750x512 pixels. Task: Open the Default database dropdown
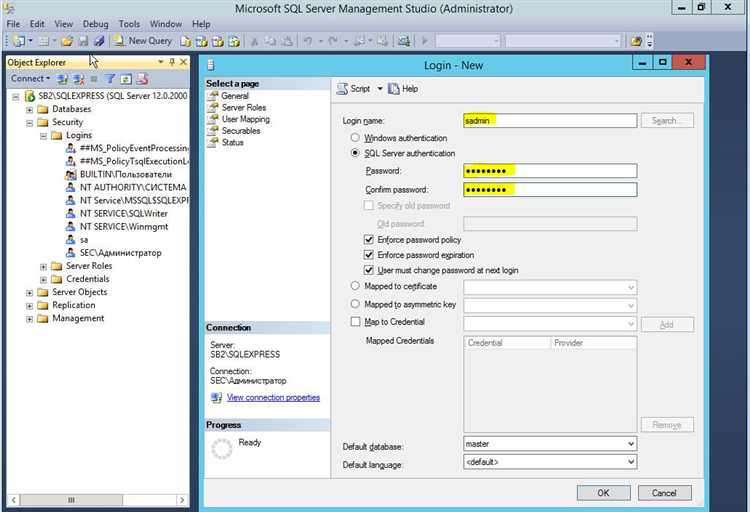pyautogui.click(x=630, y=443)
